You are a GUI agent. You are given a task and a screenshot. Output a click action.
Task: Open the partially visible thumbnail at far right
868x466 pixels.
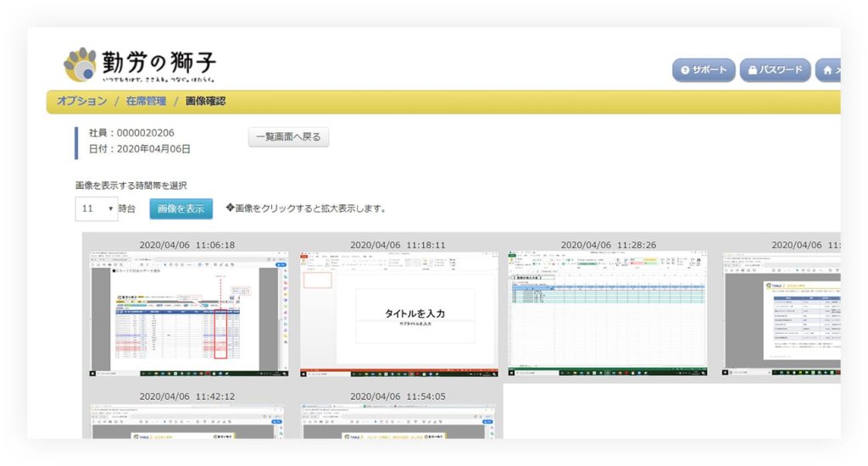pyautogui.click(x=782, y=313)
